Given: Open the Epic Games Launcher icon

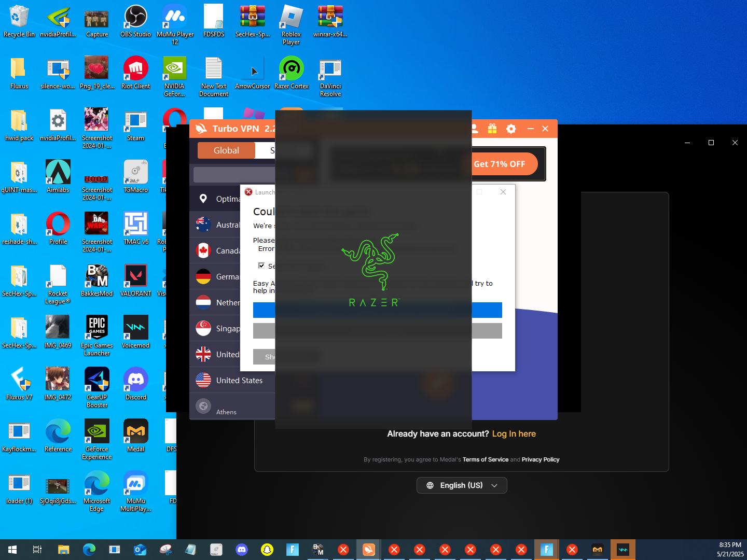Looking at the screenshot, I should tap(97, 336).
